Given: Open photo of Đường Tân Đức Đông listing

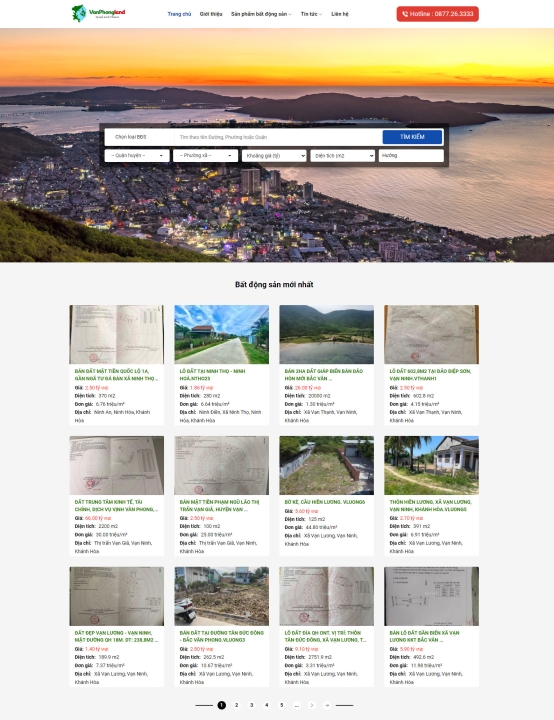Looking at the screenshot, I should pos(221,596).
